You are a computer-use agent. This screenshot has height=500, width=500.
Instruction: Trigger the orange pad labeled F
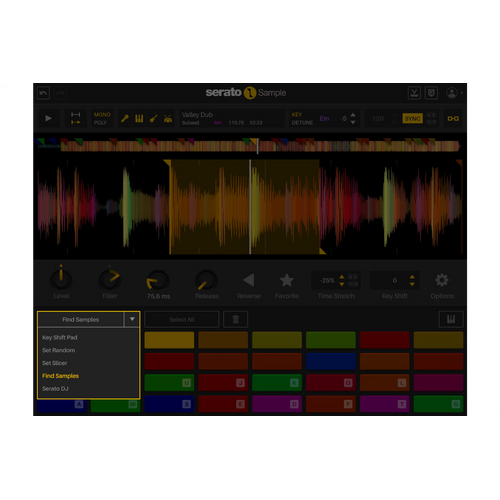click(331, 404)
